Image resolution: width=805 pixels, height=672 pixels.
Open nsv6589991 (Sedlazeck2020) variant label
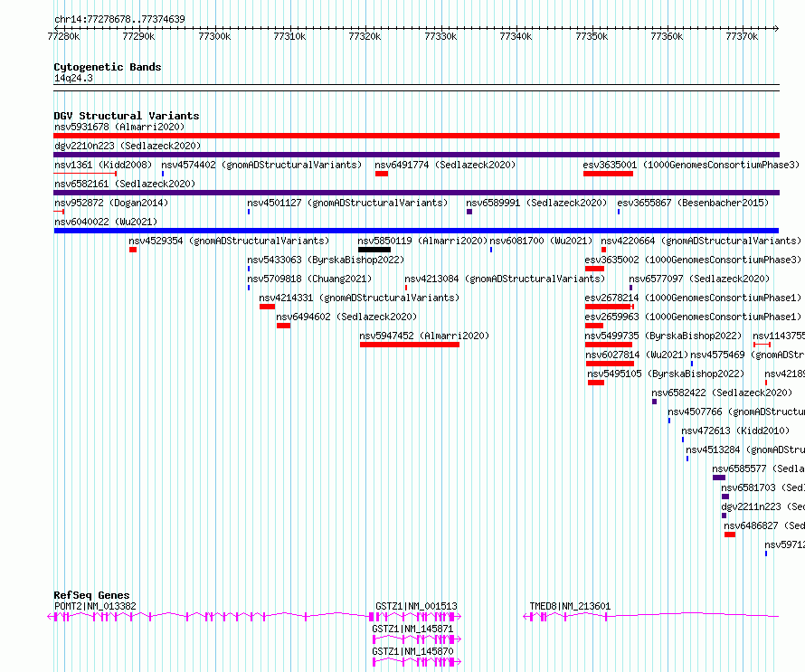[x=536, y=203]
